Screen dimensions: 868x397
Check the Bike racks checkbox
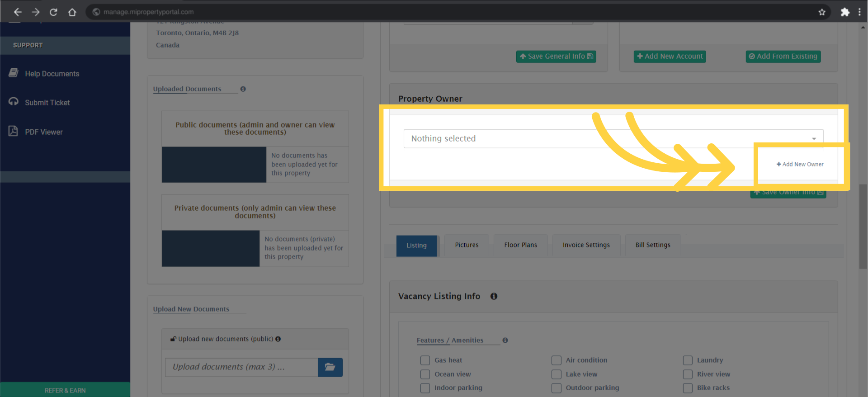point(688,388)
